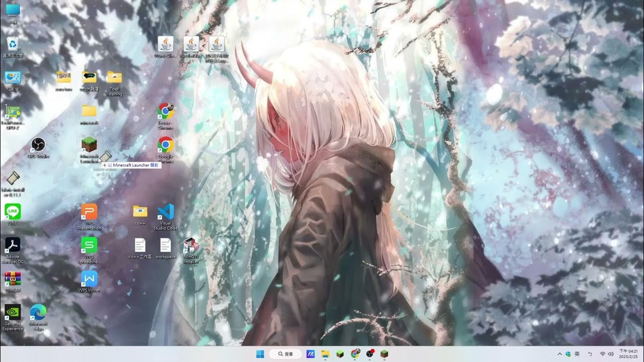Select the 本機 (This PC) desktop icon
Screen dimensions: 644x362
(13, 14)
